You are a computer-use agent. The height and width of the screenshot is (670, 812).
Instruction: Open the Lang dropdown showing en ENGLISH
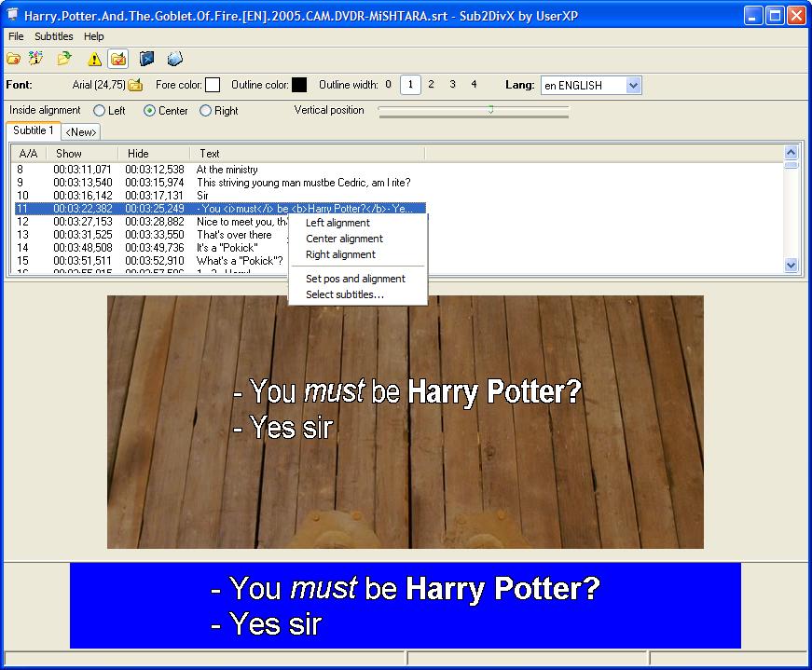click(591, 86)
